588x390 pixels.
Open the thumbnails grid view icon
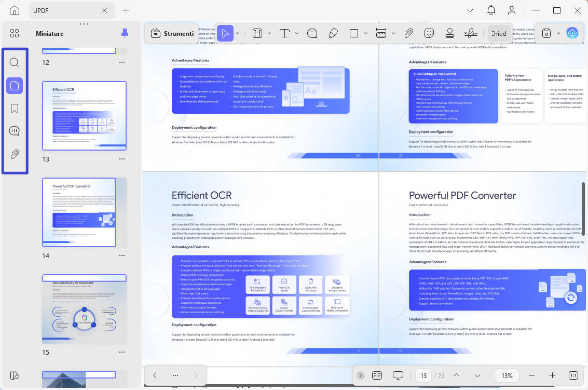click(14, 33)
